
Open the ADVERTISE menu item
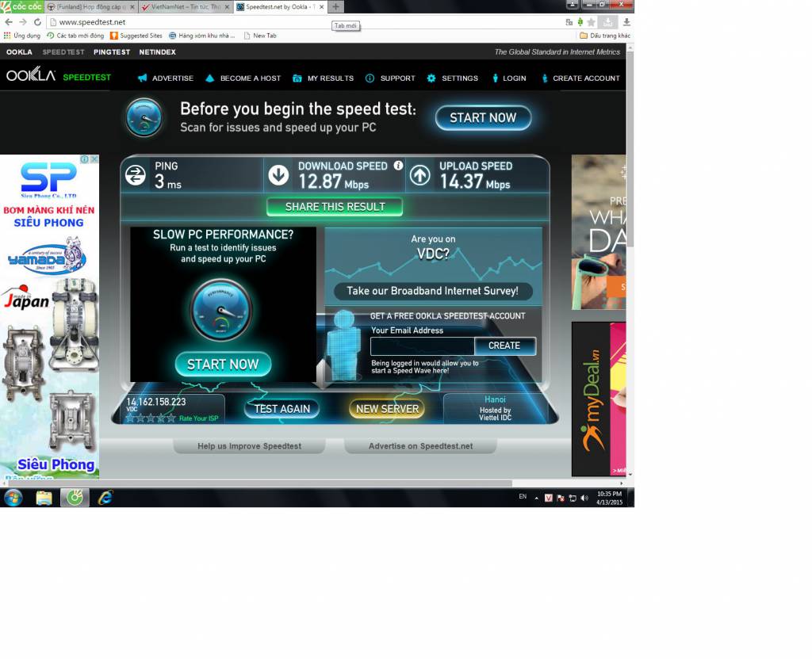coord(166,78)
